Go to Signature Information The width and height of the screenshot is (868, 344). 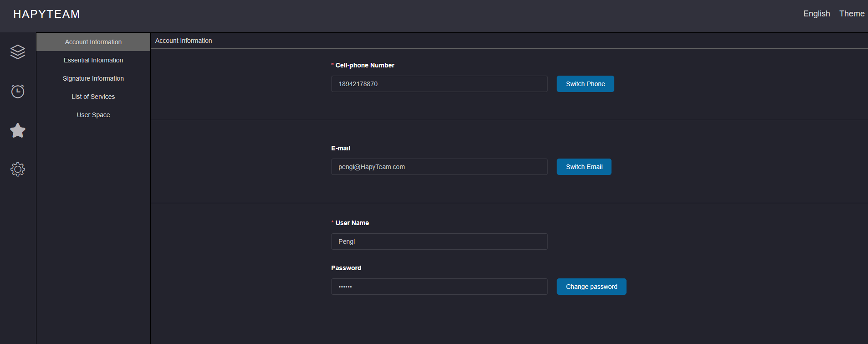click(93, 78)
